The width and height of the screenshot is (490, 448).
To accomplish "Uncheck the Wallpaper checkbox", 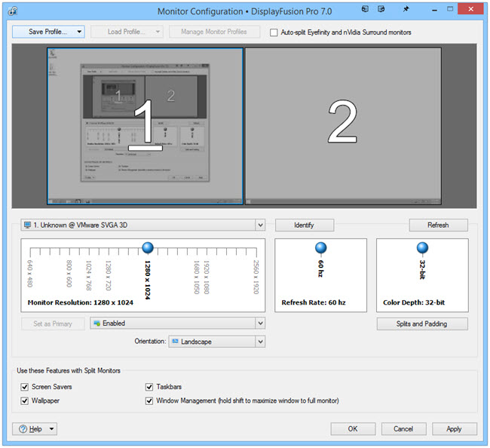I will click(24, 400).
